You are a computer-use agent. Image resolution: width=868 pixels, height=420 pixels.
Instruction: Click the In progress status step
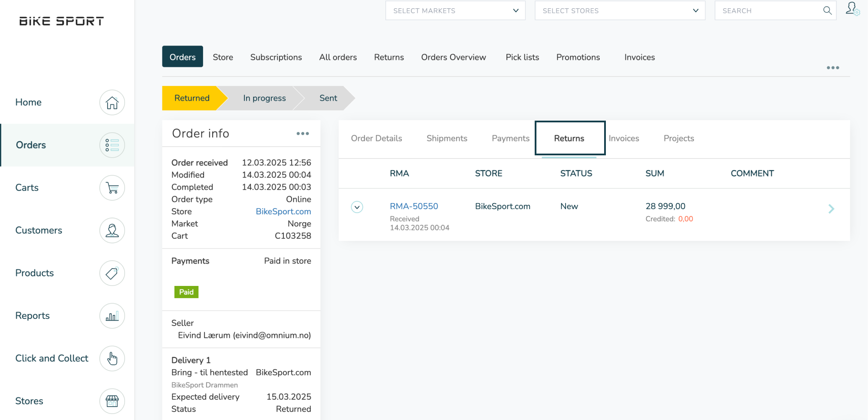coord(264,98)
